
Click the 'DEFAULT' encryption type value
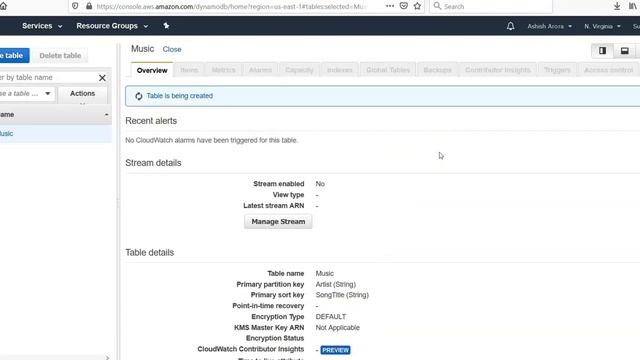331,317
